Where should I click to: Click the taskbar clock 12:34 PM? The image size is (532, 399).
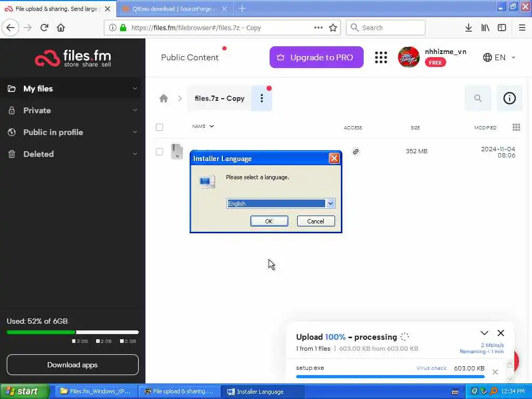[513, 391]
